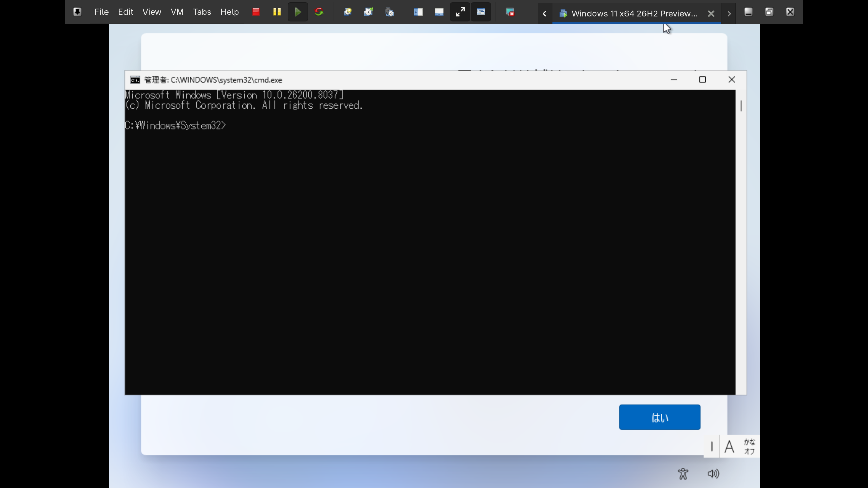Click the cmd.exe window title text
868x488 pixels.
point(213,80)
